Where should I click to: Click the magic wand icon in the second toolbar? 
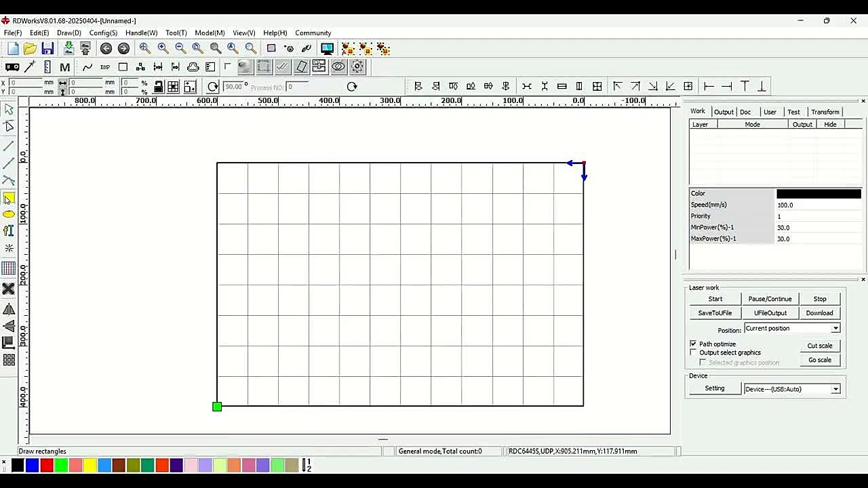click(x=30, y=66)
